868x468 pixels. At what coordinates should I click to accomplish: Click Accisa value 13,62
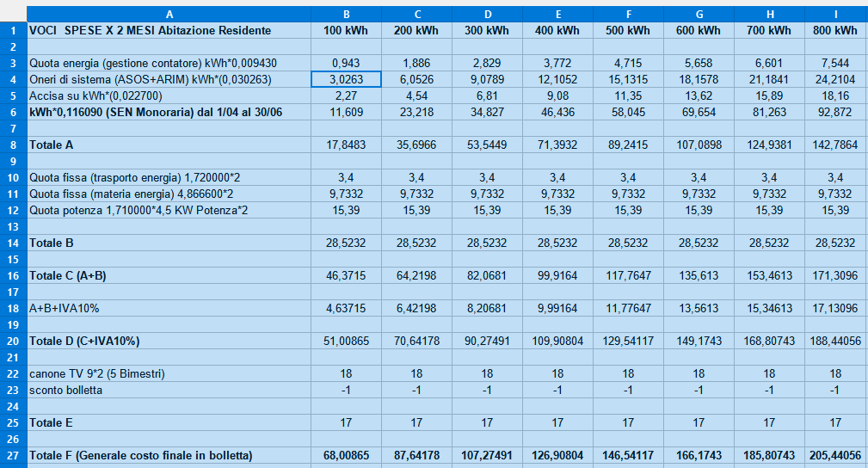(x=699, y=95)
